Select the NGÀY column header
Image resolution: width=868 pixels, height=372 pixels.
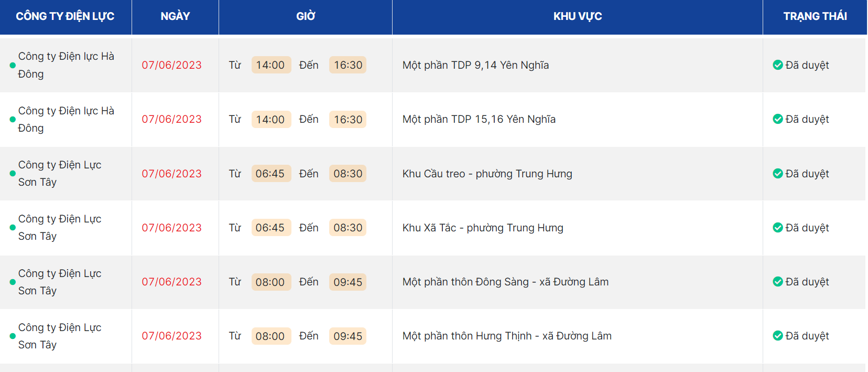(x=175, y=16)
